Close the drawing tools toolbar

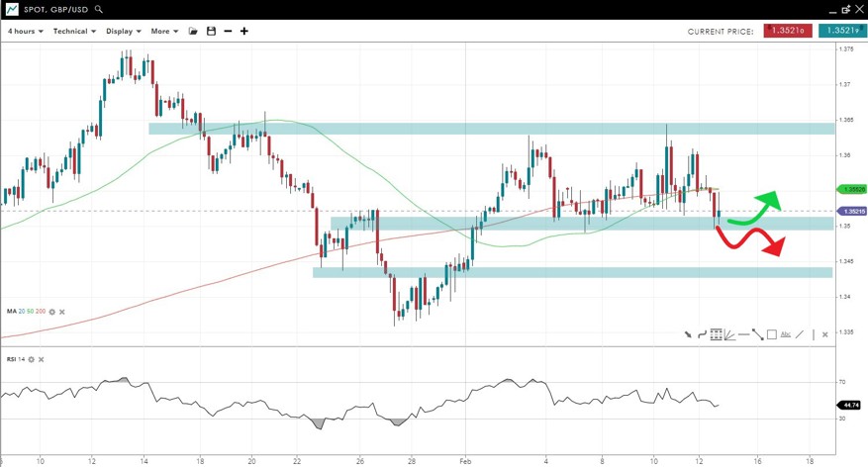824,334
